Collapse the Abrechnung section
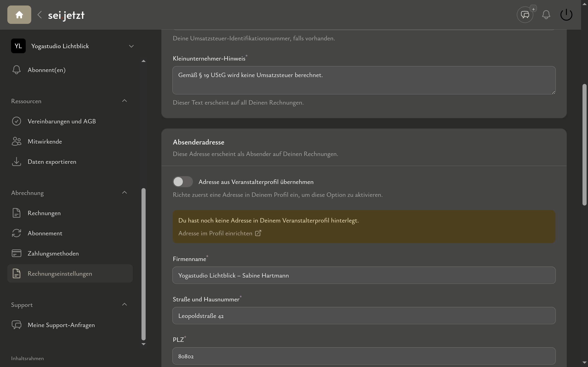 point(124,193)
